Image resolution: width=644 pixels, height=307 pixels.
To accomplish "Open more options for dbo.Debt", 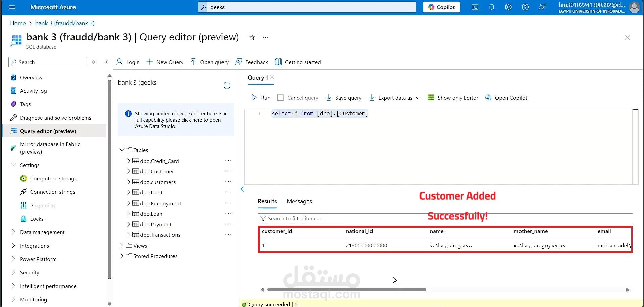I will click(x=228, y=192).
